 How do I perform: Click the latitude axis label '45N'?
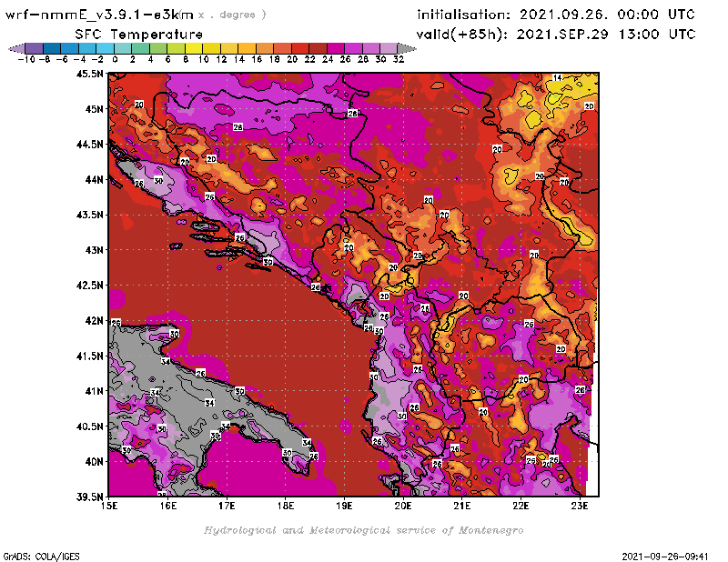[x=94, y=109]
